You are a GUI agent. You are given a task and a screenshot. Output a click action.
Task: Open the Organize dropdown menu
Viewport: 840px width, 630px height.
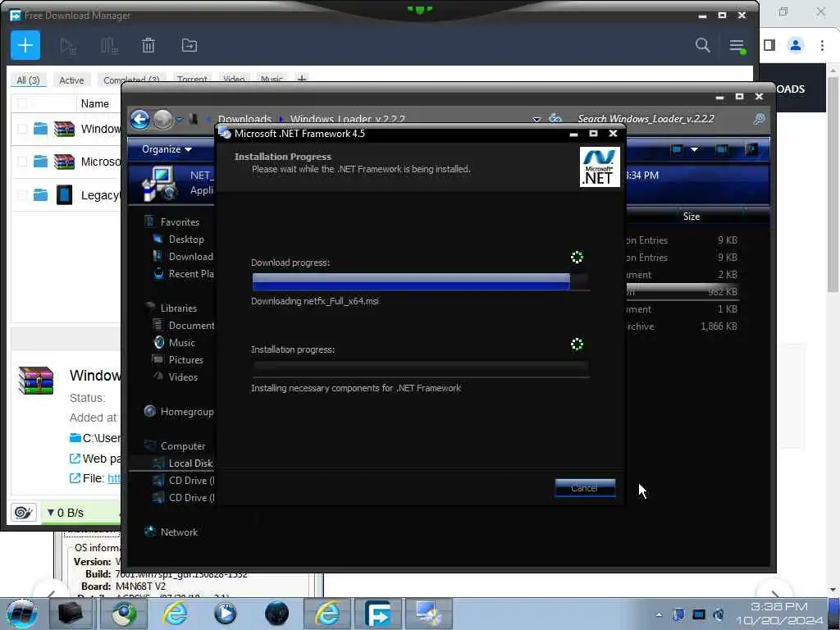click(x=167, y=149)
